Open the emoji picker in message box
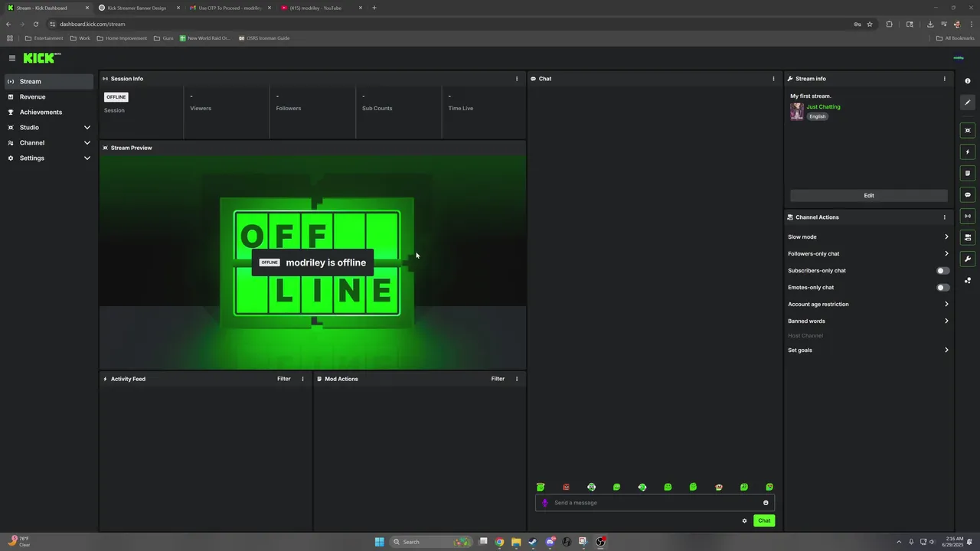 [x=766, y=503]
